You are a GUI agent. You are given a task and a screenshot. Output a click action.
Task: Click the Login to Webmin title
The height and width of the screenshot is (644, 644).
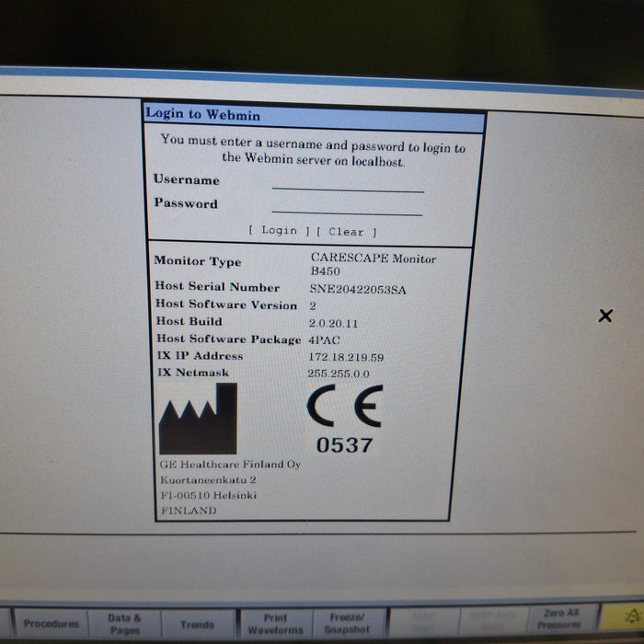point(203,114)
